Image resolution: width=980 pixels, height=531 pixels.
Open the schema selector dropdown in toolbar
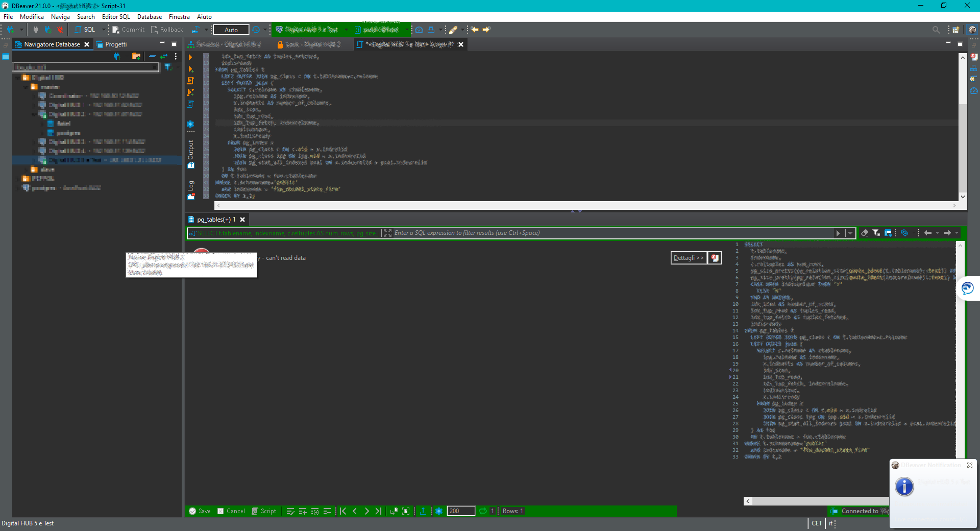pos(407,30)
